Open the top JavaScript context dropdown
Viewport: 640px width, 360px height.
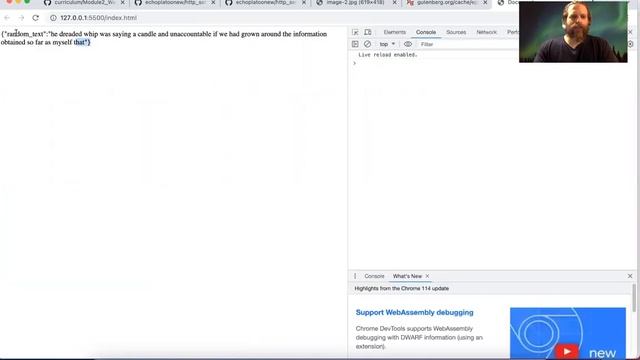387,44
